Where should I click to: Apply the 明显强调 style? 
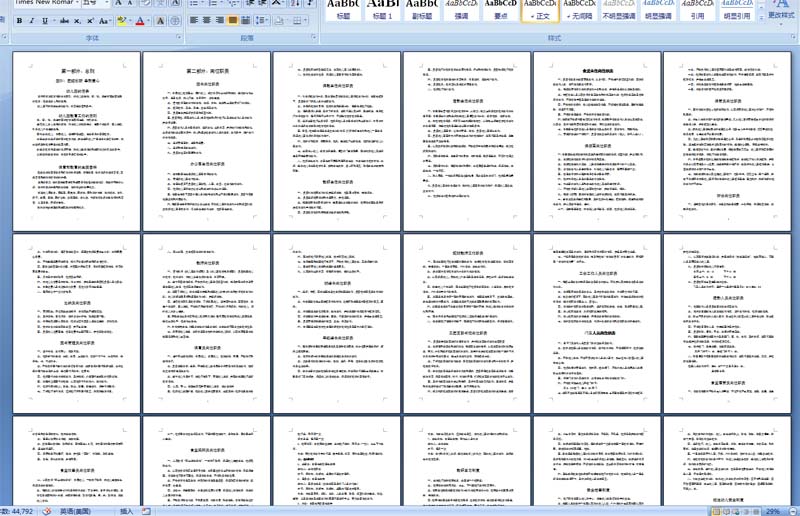[x=658, y=9]
